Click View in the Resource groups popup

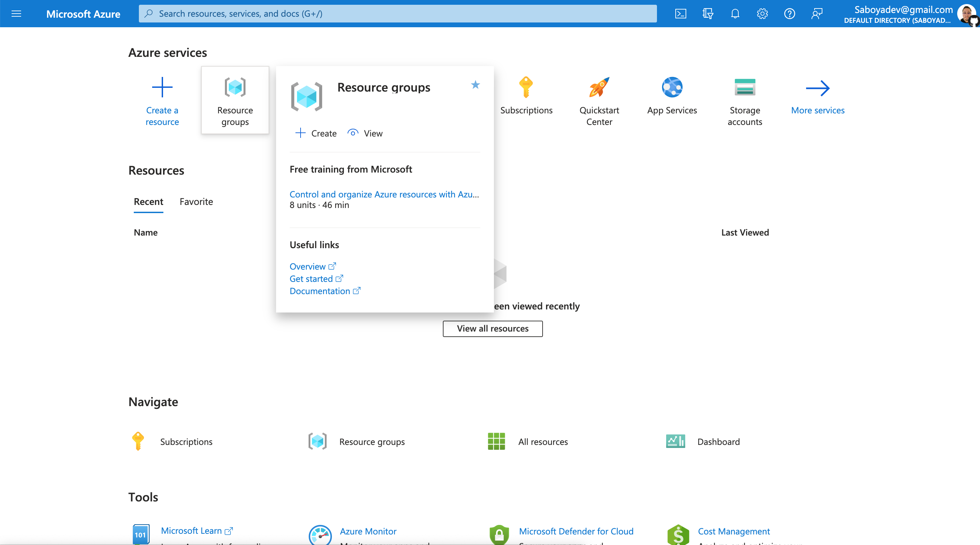(x=365, y=133)
